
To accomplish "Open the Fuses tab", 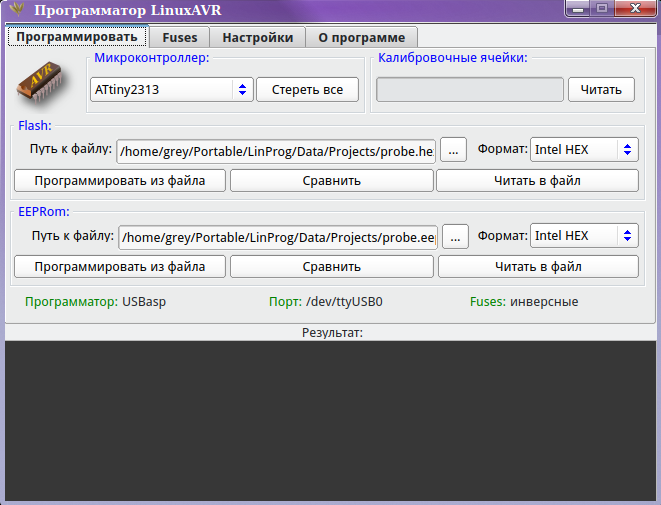I will pos(180,38).
